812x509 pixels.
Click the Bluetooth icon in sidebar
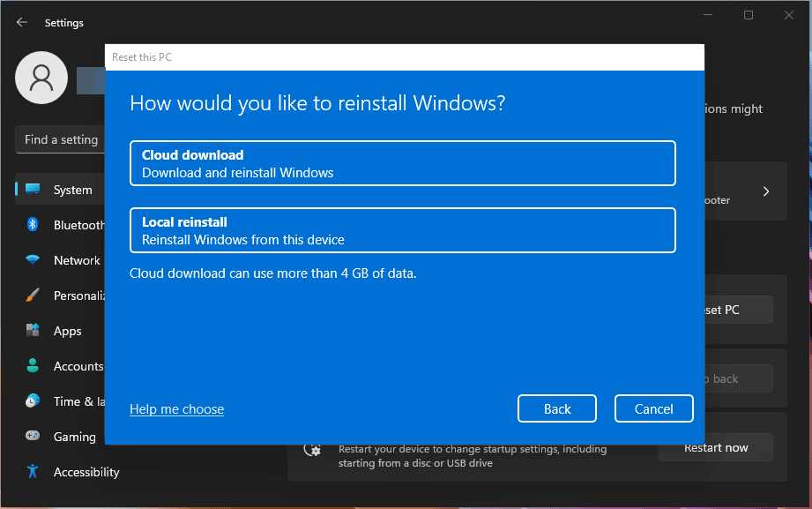coord(33,224)
